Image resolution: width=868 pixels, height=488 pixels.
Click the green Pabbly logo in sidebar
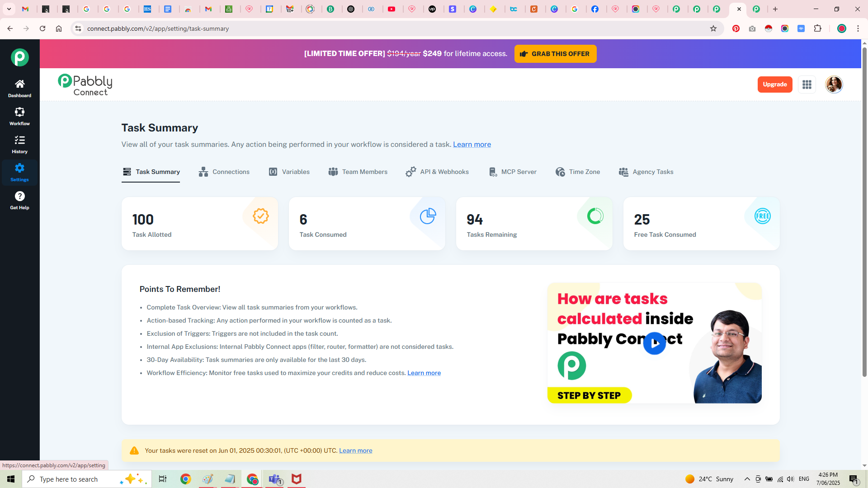pos(20,57)
